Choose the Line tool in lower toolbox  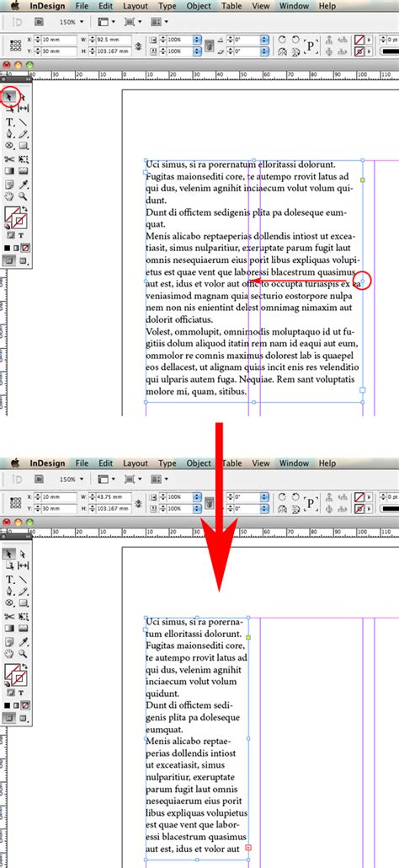24,579
